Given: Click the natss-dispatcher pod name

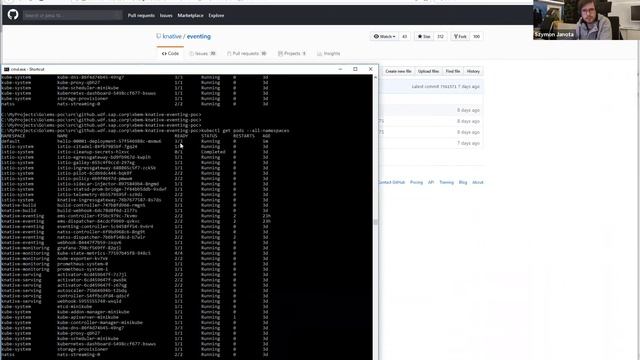Looking at the screenshot, I should tap(101, 237).
